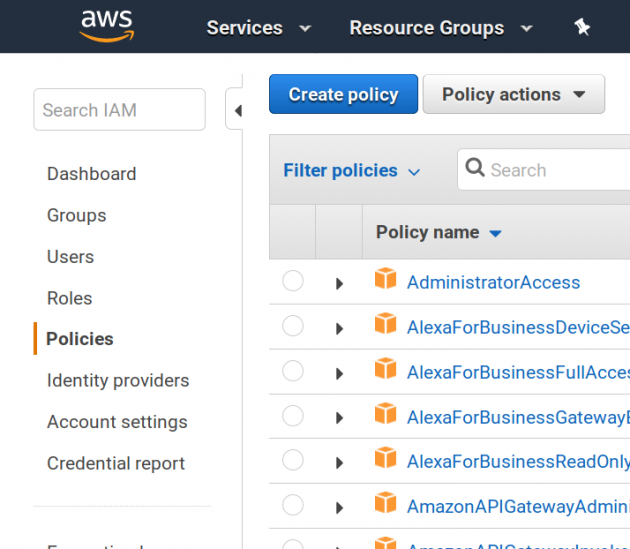The width and height of the screenshot is (630, 549).
Task: Open the Services dropdown menu
Action: (x=258, y=28)
